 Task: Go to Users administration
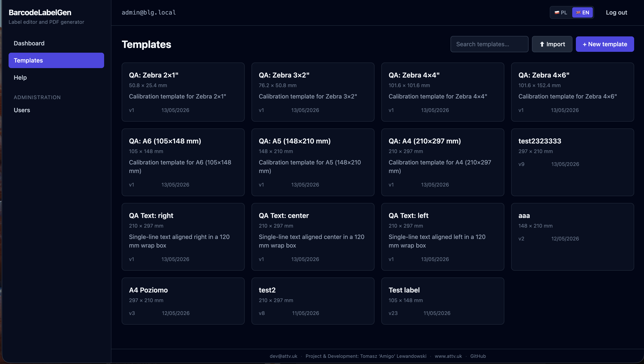point(56,110)
